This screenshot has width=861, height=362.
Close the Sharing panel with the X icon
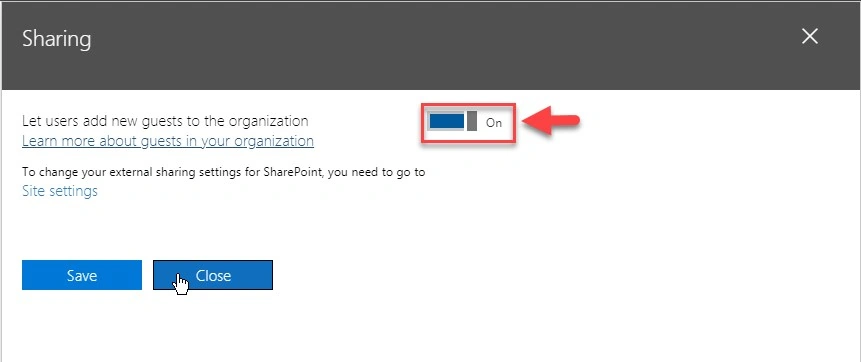pyautogui.click(x=810, y=37)
